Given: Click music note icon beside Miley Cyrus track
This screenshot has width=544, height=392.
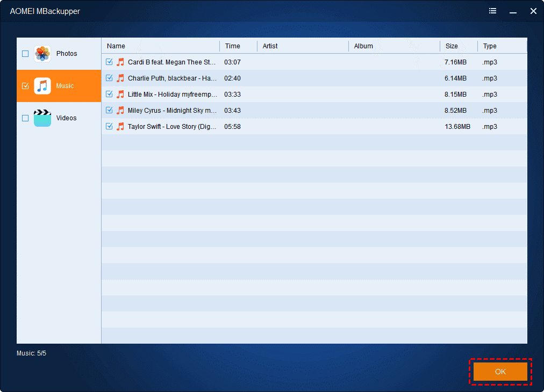Looking at the screenshot, I should click(120, 111).
